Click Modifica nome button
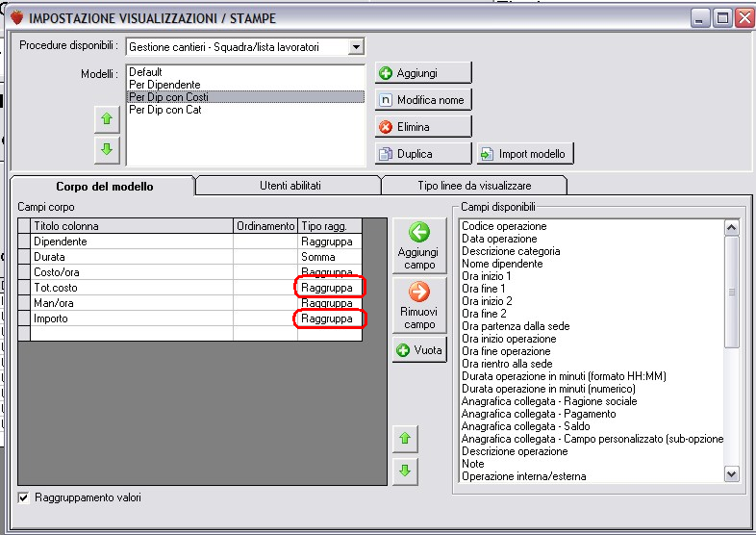This screenshot has height=535, width=756. (x=423, y=100)
